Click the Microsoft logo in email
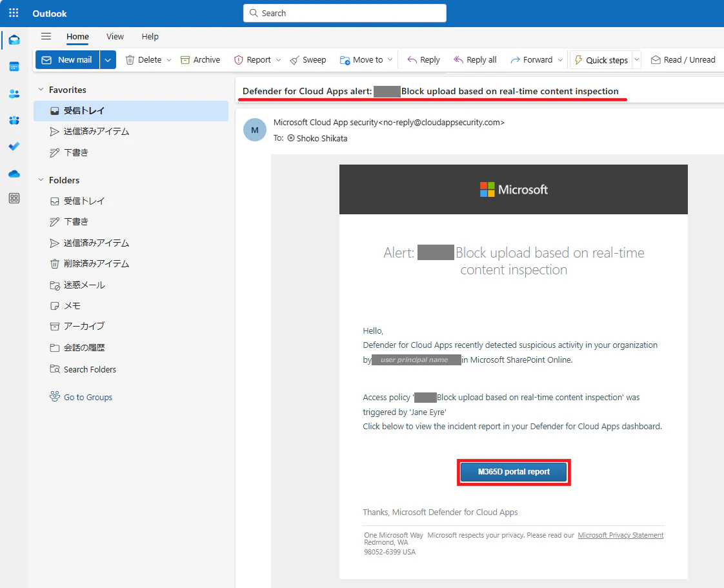This screenshot has height=588, width=724. 514,189
